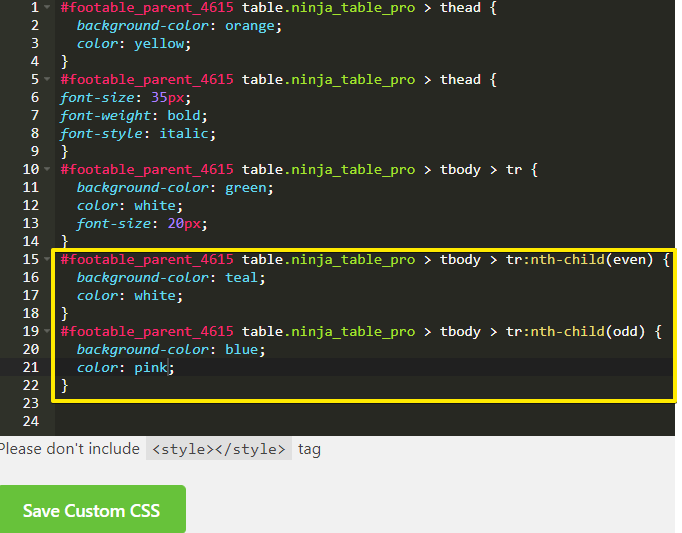Click the 'color: pink;' line
Viewport: 682px width, 533px height.
pyautogui.click(x=125, y=368)
